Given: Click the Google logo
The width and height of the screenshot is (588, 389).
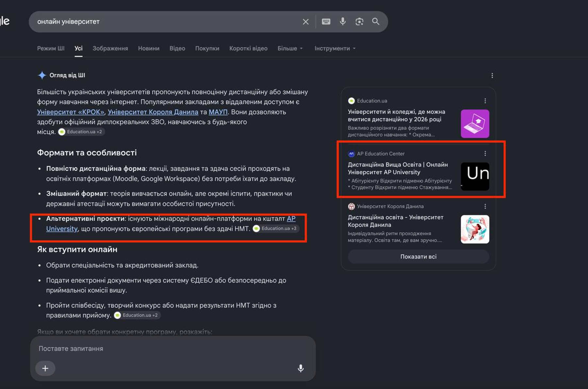Looking at the screenshot, I should click(x=4, y=21).
